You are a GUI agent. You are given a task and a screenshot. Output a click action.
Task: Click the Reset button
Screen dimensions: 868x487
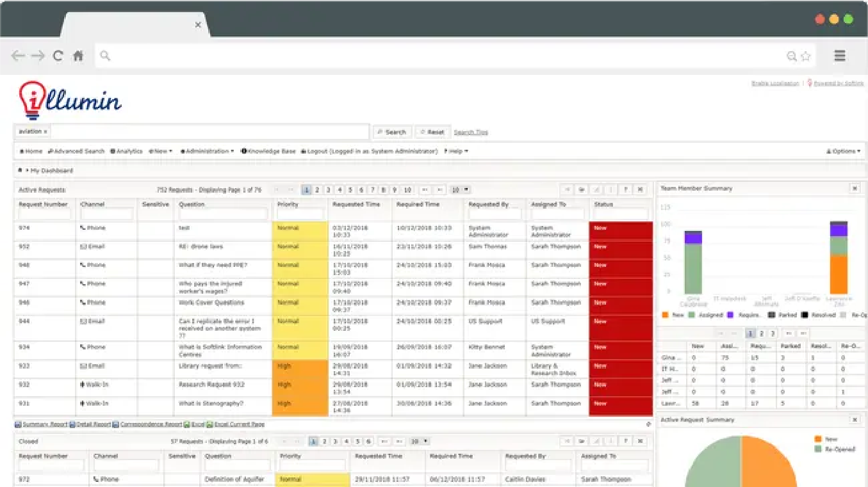432,132
